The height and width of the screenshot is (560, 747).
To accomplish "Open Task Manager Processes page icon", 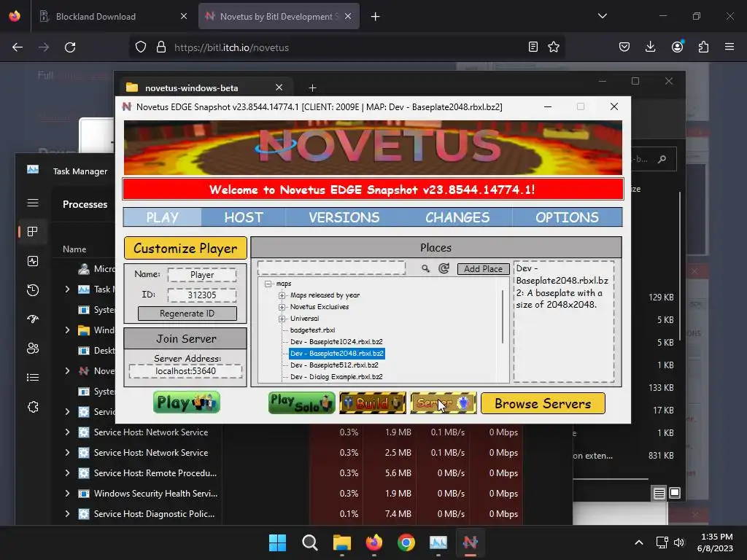I will coord(33,232).
